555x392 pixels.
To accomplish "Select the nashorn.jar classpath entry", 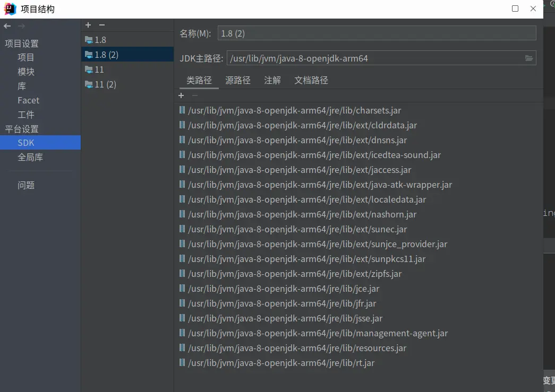I will click(x=359, y=214).
